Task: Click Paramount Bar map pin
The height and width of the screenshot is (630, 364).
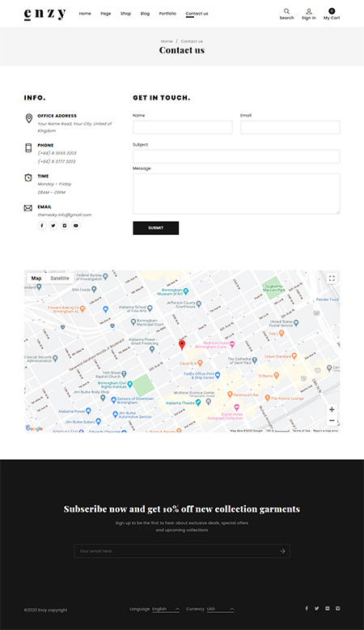Action: pyautogui.click(x=230, y=394)
